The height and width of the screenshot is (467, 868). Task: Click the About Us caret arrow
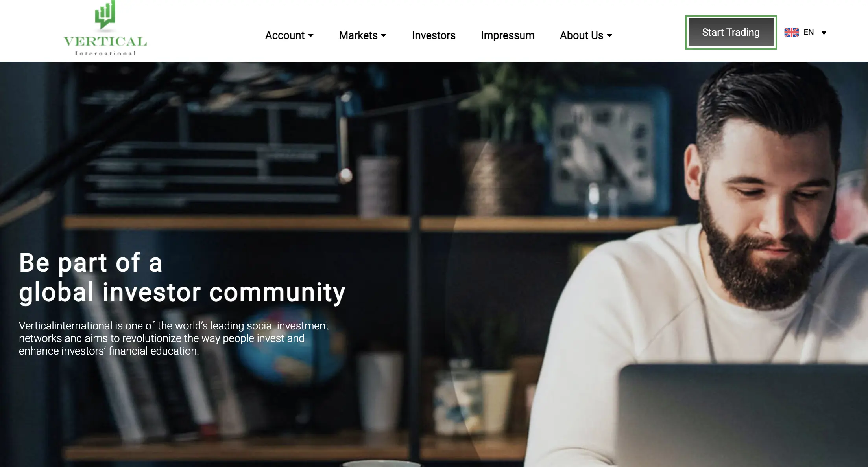609,35
